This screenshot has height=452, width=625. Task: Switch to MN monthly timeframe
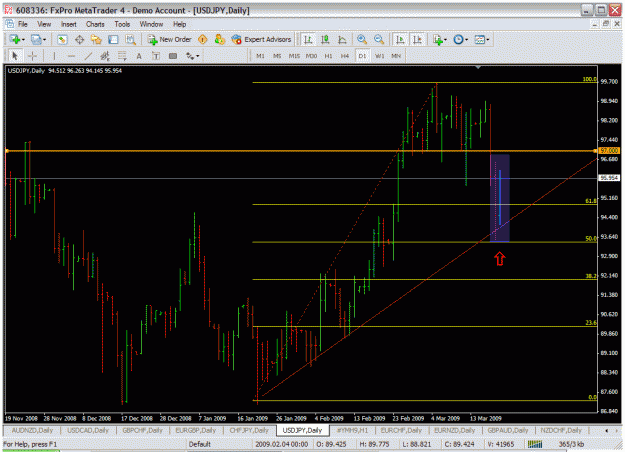[396, 56]
